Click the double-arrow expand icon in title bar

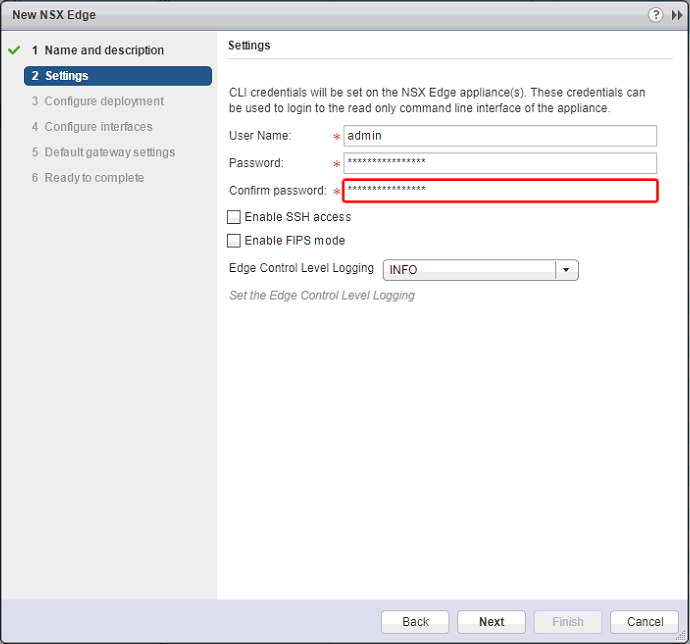[x=677, y=15]
